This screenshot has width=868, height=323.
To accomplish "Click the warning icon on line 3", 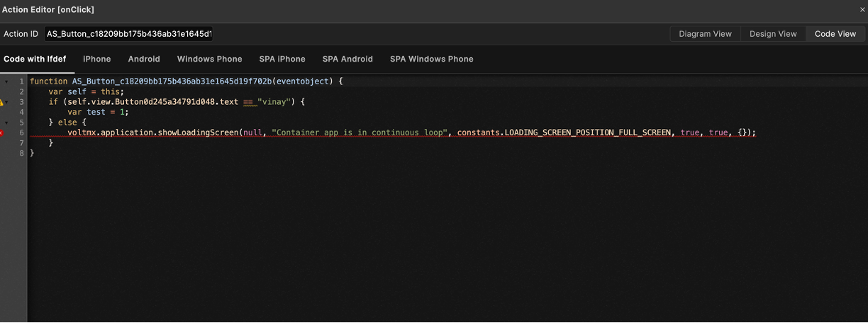I will coord(1,102).
